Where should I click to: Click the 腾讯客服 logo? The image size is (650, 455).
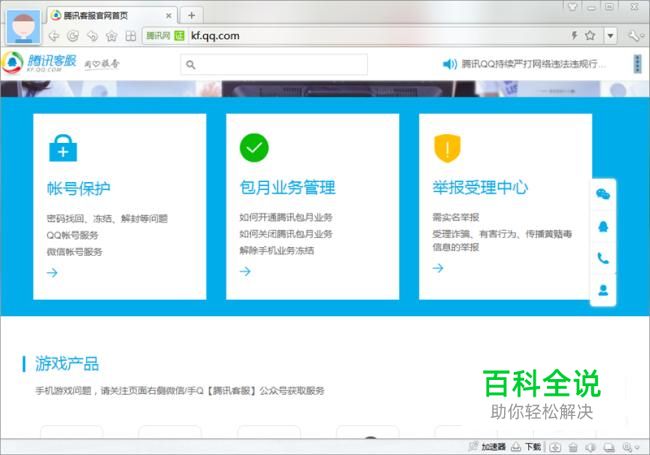pos(40,63)
